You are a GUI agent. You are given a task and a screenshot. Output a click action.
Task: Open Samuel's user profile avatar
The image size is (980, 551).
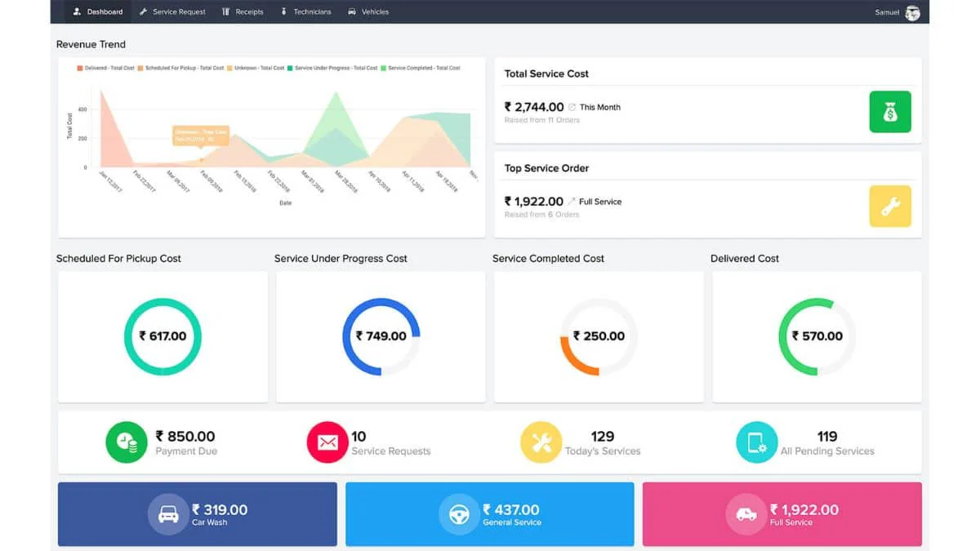(912, 12)
